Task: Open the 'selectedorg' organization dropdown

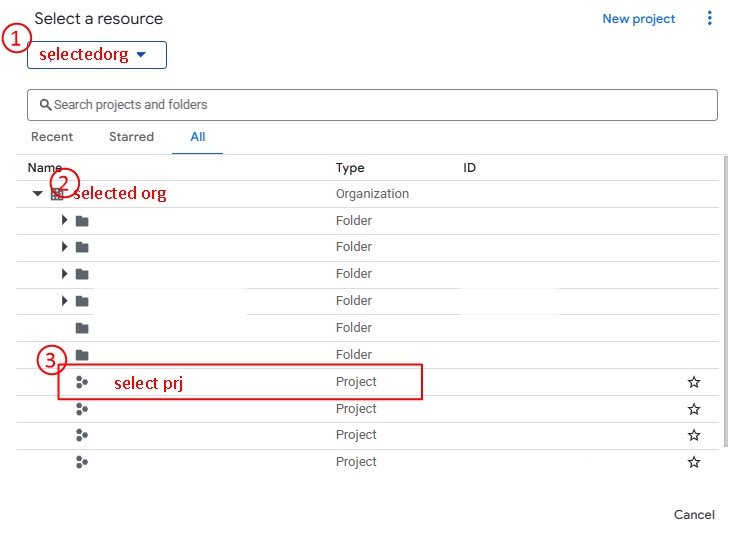Action: tap(97, 55)
